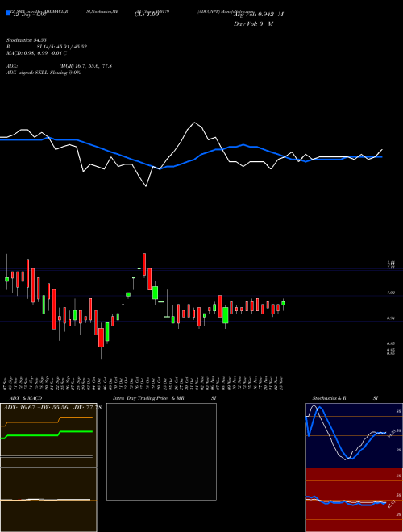This screenshot has height=532, width=403.
Task: Click the 'Stochastics & R' panel title
Action: [x=330, y=398]
